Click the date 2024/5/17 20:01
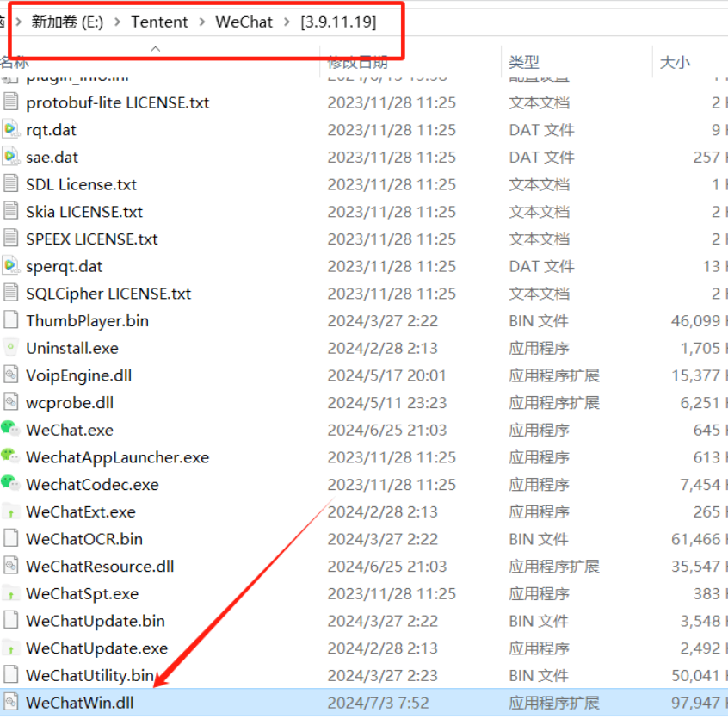Screen dimensions: 728x719 point(386,375)
